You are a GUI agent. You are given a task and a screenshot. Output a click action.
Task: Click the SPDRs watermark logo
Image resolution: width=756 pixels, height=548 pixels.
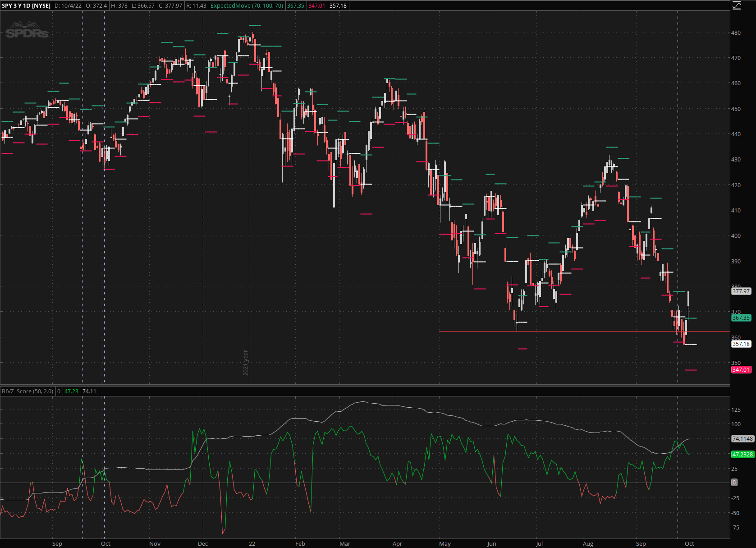coord(27,30)
